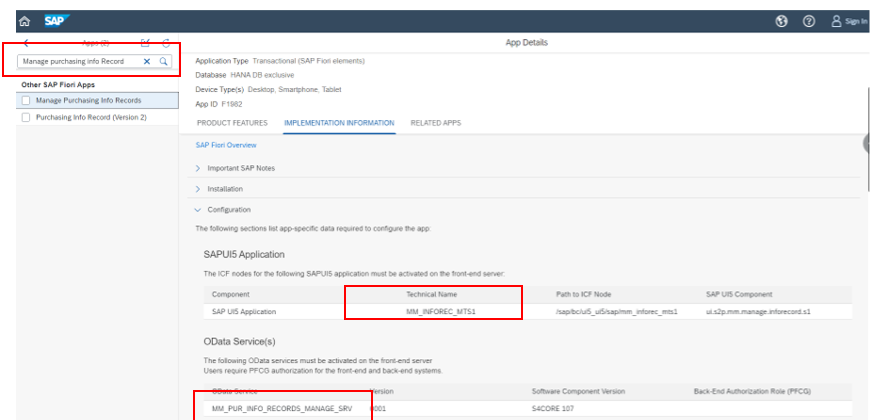
Task: Click the Path to ICF Node header
Action: 583,294
